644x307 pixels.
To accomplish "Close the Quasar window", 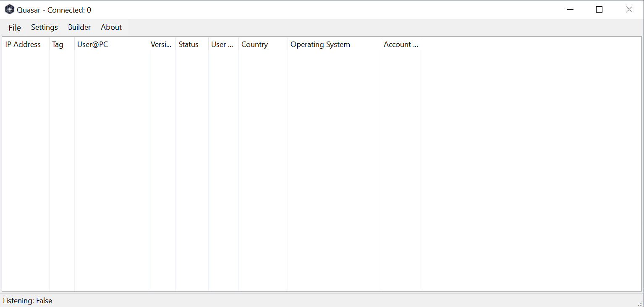I will point(629,10).
